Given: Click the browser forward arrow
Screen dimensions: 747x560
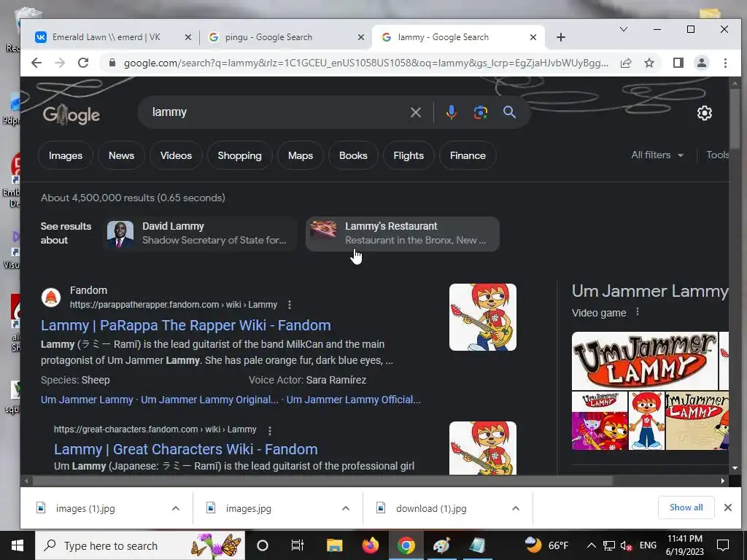Looking at the screenshot, I should click(x=60, y=63).
